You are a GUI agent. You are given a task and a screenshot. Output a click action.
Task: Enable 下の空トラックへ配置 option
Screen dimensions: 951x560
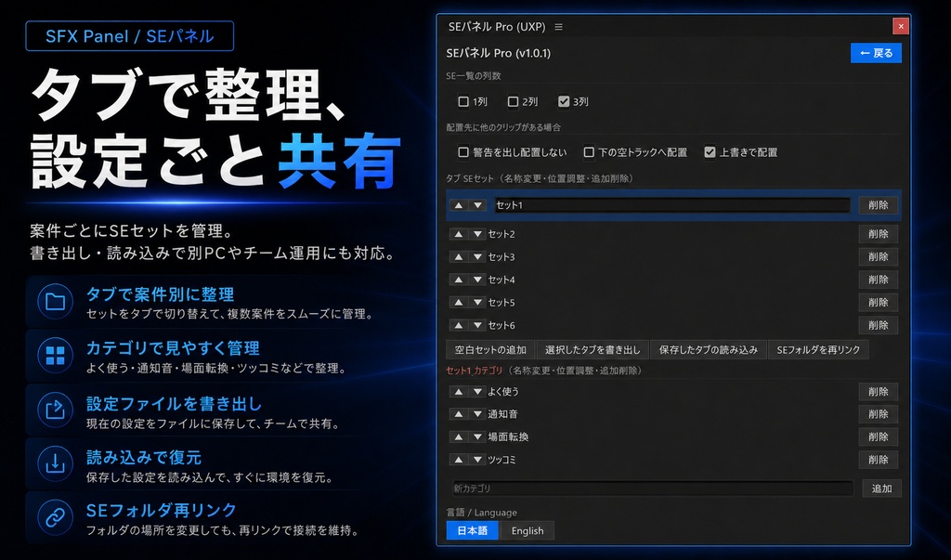coord(589,152)
